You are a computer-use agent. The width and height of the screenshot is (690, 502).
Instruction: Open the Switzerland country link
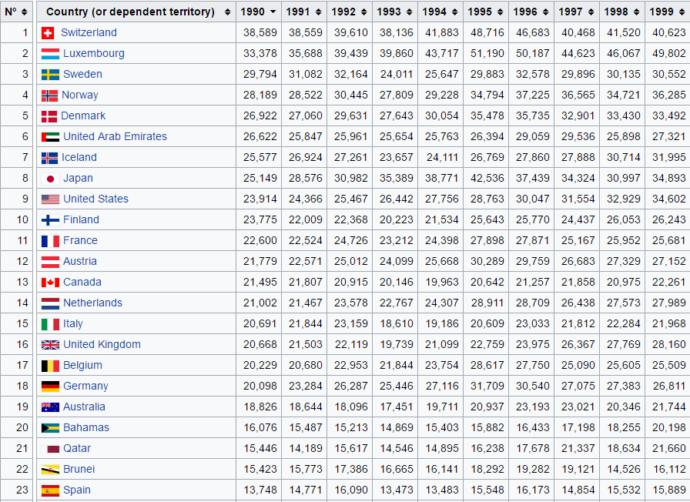[x=89, y=33]
